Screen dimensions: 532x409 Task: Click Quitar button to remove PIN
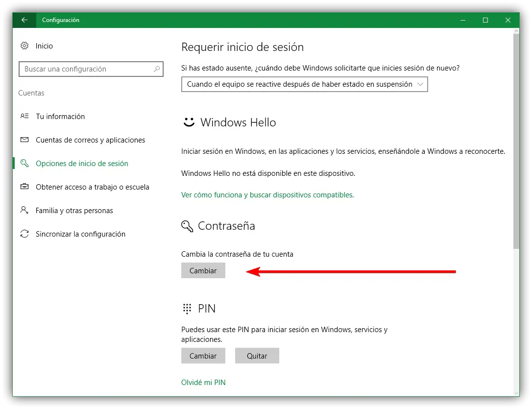click(x=257, y=356)
